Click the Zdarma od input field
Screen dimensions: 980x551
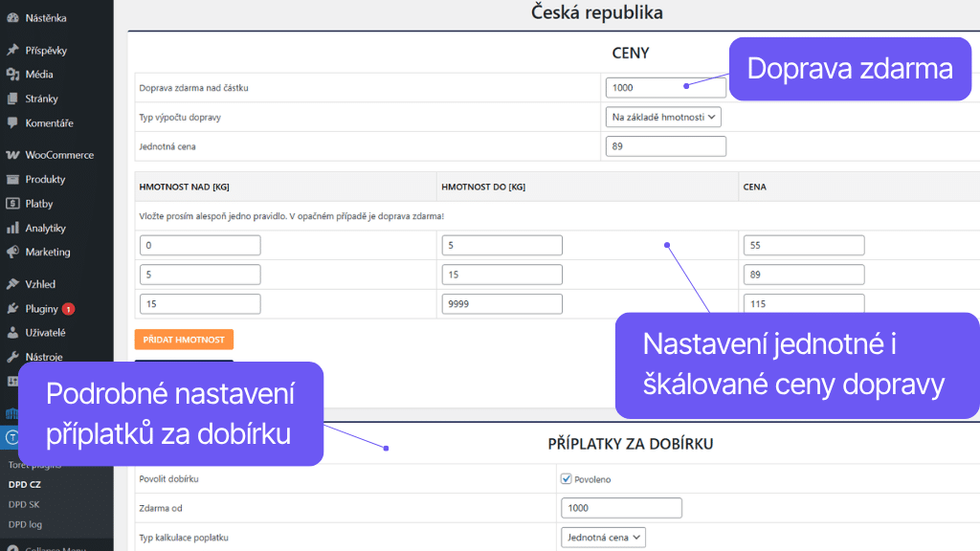point(621,508)
